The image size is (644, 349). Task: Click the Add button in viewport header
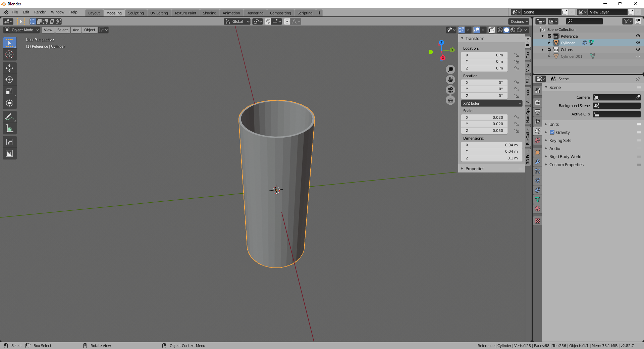76,30
